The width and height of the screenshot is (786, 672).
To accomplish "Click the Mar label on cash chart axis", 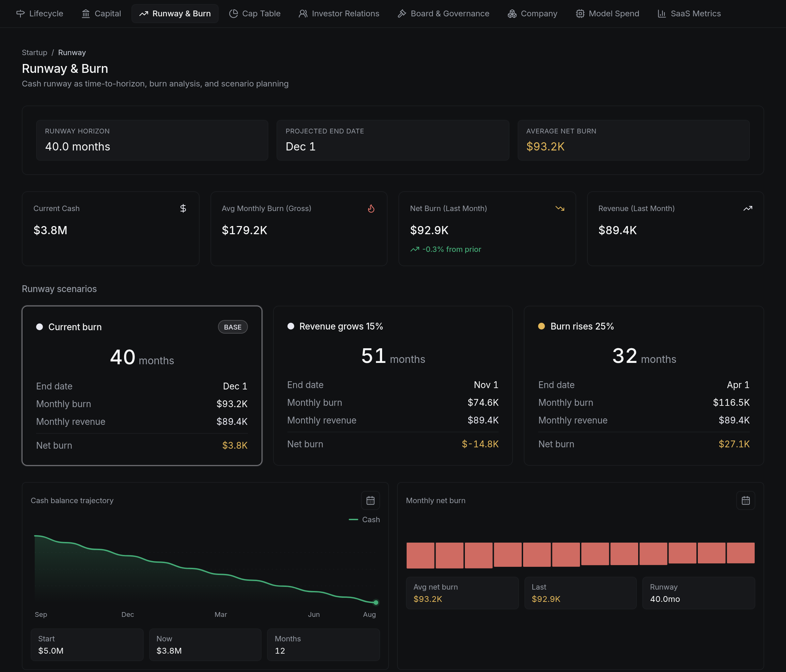I will point(221,614).
